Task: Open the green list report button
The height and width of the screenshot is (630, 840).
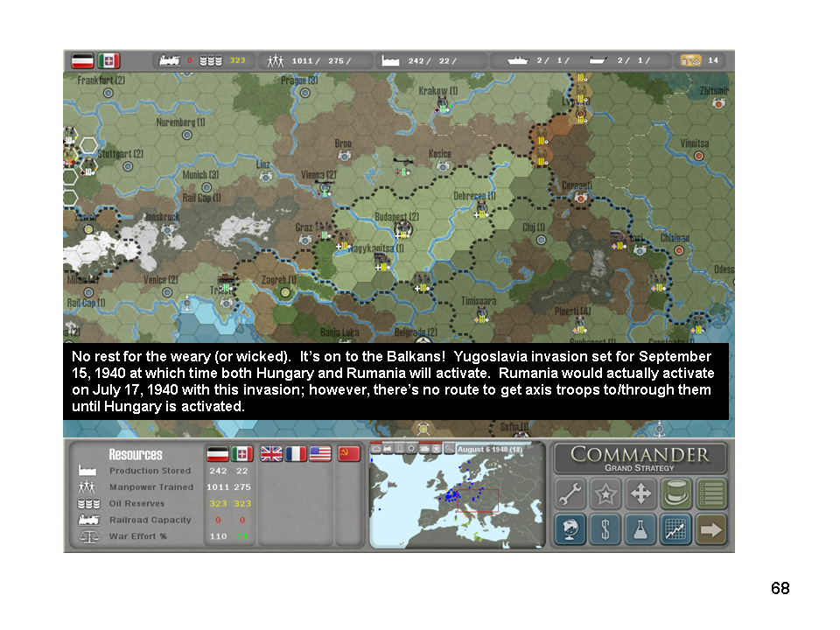Action: [x=711, y=494]
